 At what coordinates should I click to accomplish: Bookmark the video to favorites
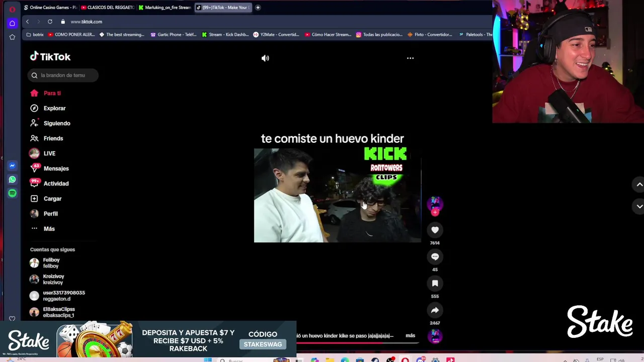coord(435,283)
